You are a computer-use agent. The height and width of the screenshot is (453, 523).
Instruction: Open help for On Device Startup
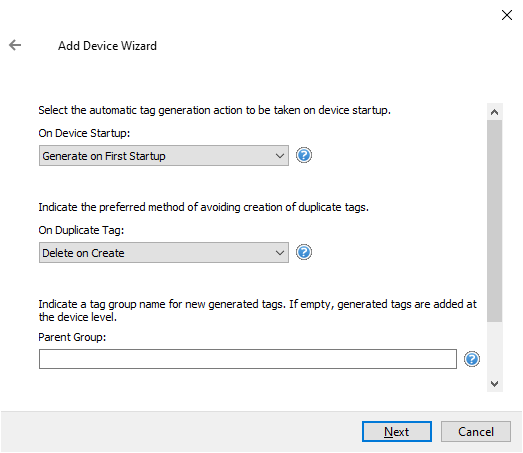(304, 155)
